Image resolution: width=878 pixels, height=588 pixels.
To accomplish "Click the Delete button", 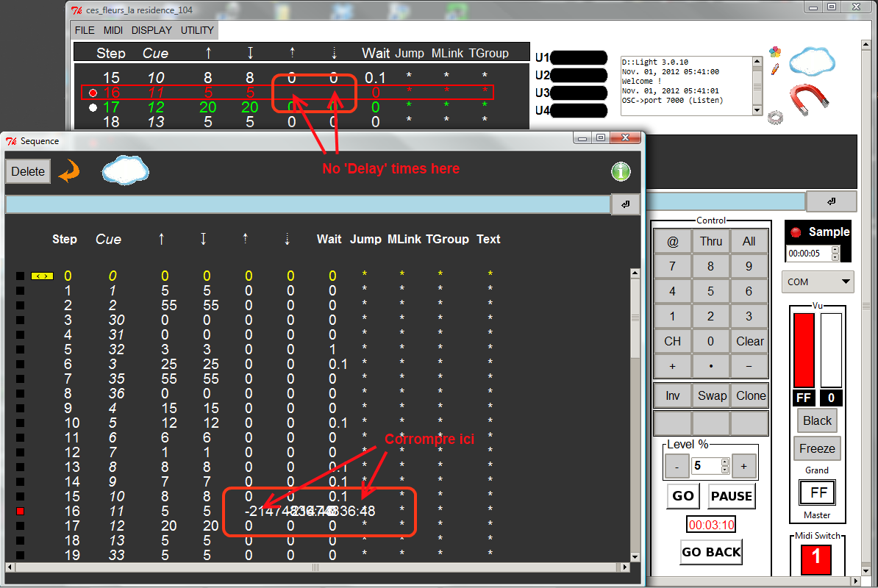I will [x=28, y=171].
